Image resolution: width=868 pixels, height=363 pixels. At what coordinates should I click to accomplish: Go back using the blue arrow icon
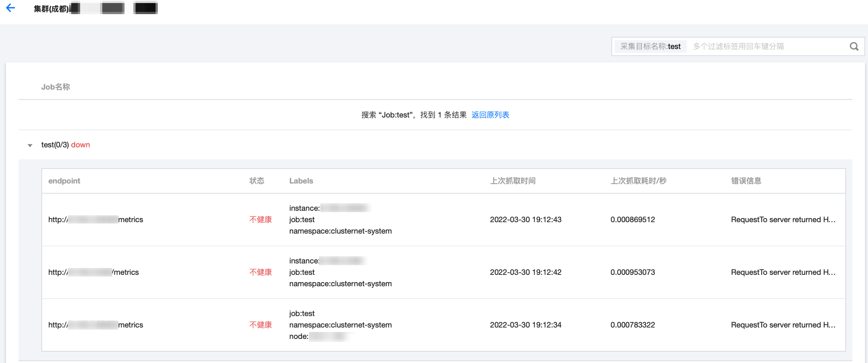[x=11, y=8]
